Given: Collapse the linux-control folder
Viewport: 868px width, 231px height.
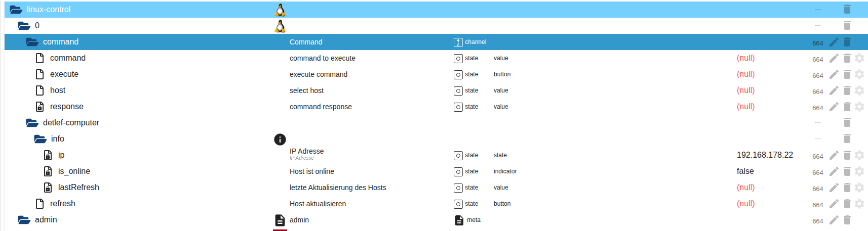Looking at the screenshot, I should pos(16,10).
